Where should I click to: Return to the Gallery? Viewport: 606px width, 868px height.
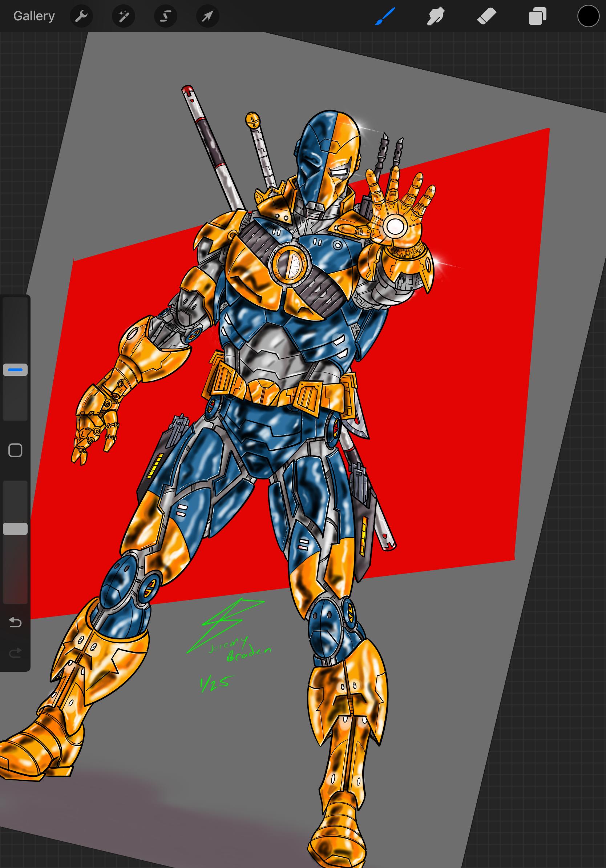[x=34, y=16]
